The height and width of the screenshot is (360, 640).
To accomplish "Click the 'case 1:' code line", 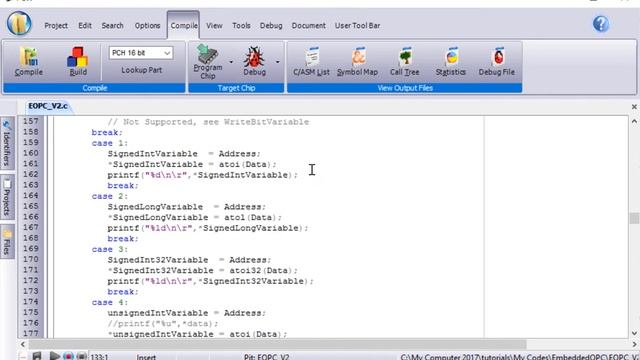I will [x=110, y=143].
